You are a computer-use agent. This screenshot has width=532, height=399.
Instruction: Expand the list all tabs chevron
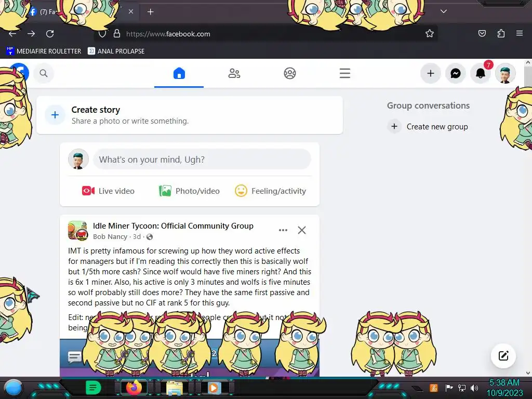[x=444, y=11]
